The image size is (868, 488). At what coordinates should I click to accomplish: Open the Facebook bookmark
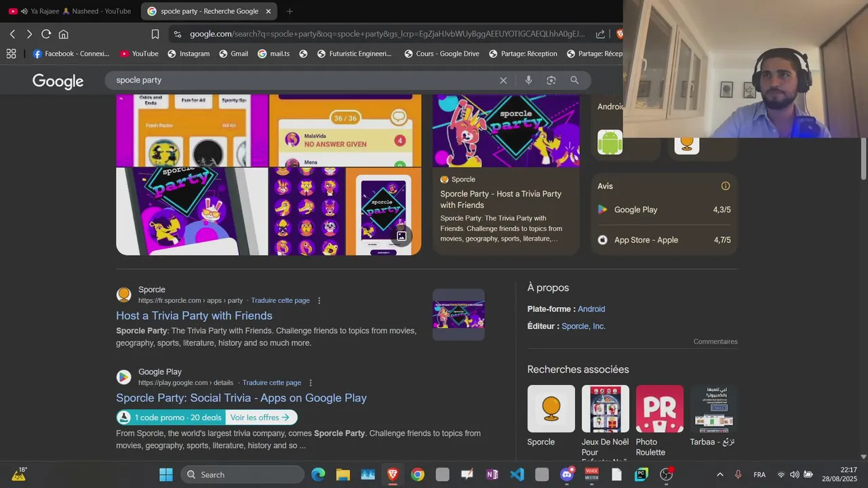click(71, 54)
